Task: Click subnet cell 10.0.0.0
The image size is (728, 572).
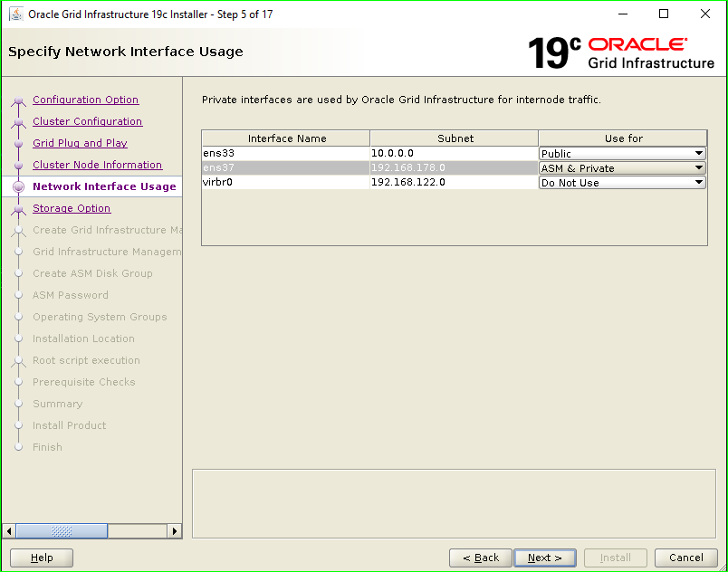Action: tap(454, 153)
